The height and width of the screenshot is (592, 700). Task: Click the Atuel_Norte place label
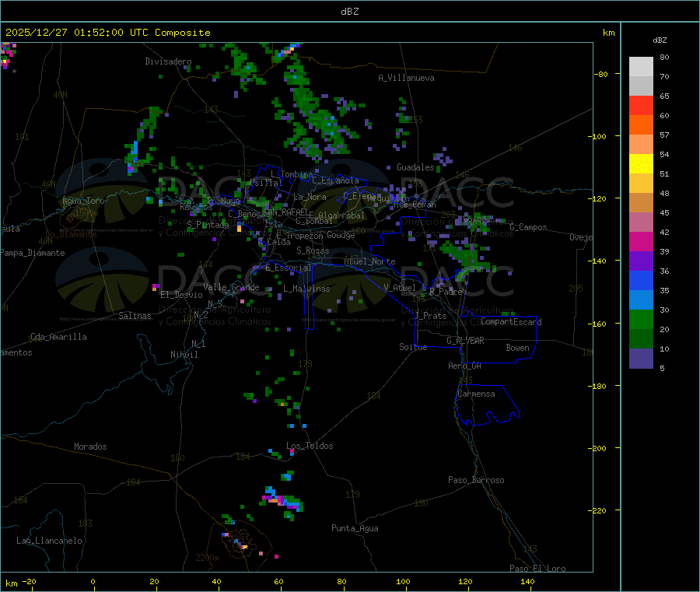click(369, 261)
